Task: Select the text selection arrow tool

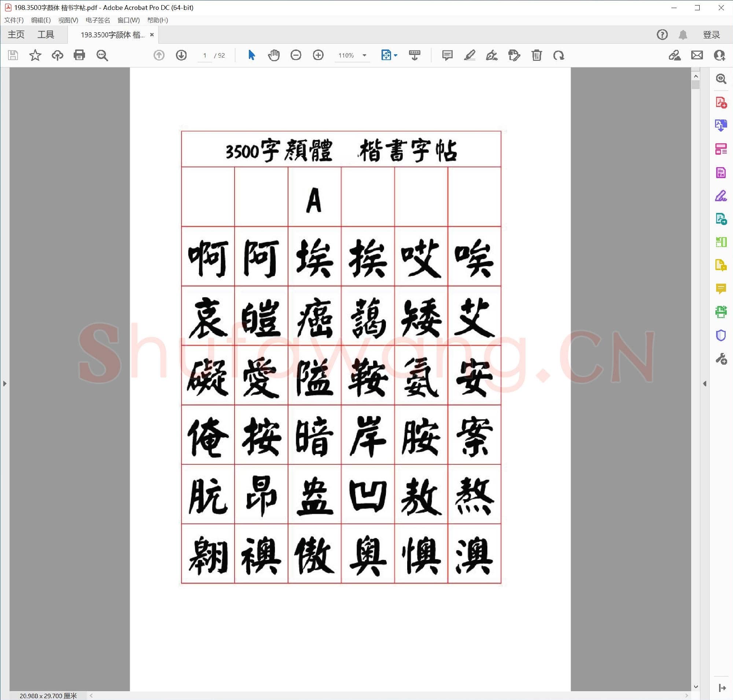Action: pos(251,55)
